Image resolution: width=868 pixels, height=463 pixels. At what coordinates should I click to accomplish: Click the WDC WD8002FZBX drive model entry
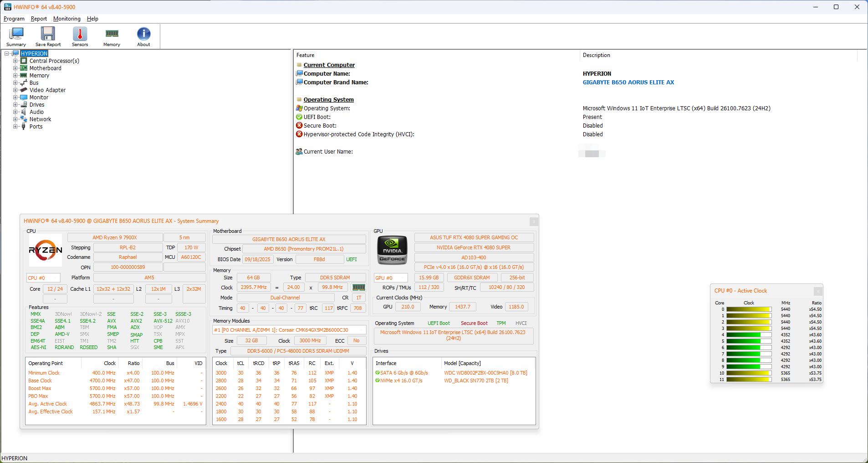tap(485, 373)
